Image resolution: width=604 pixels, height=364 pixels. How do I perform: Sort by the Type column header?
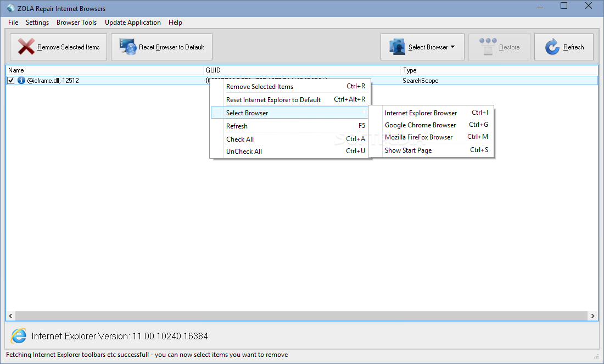click(499, 70)
